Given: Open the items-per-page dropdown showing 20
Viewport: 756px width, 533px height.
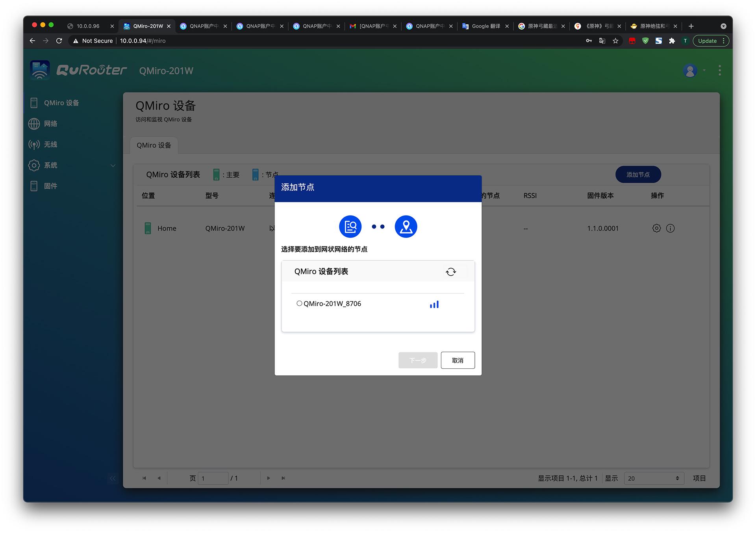Looking at the screenshot, I should [x=653, y=478].
